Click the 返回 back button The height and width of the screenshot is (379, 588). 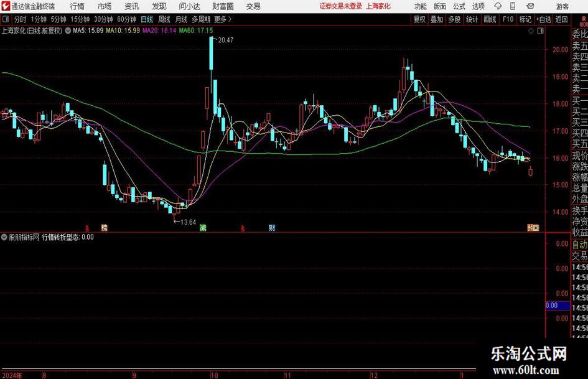(x=561, y=19)
